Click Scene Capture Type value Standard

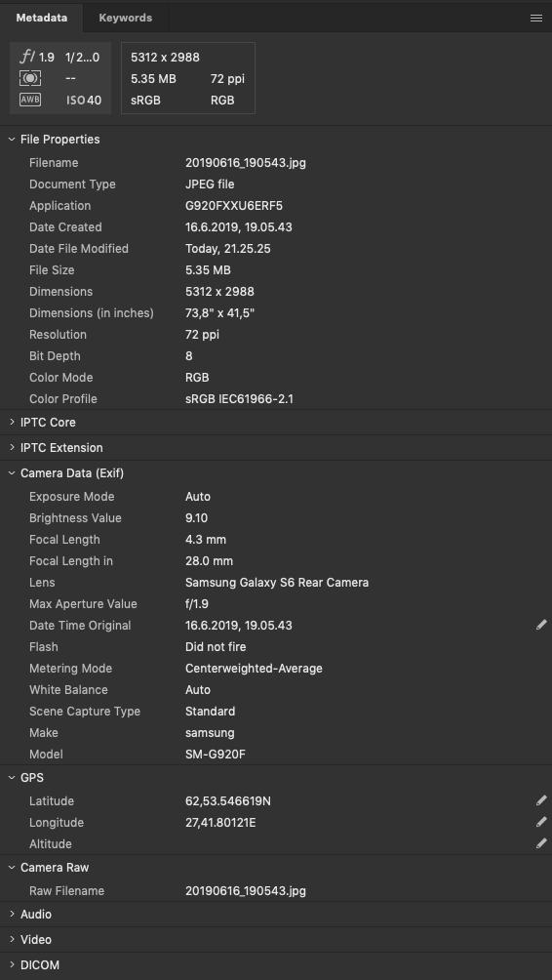point(211,712)
